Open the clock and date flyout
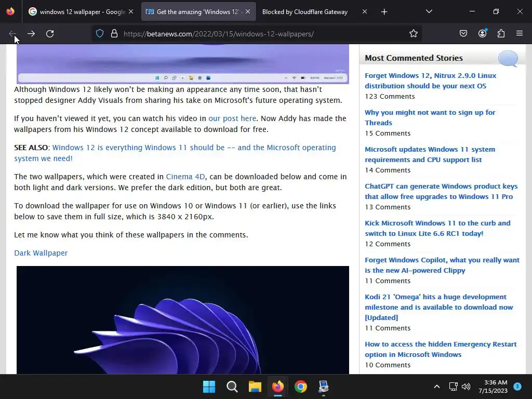Image resolution: width=532 pixels, height=399 pixels. coord(493,387)
